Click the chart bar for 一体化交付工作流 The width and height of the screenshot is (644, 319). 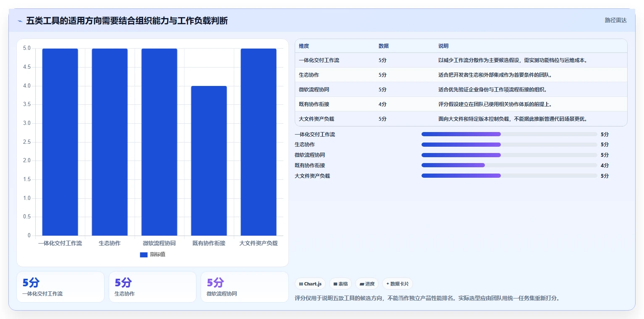[x=60, y=142]
